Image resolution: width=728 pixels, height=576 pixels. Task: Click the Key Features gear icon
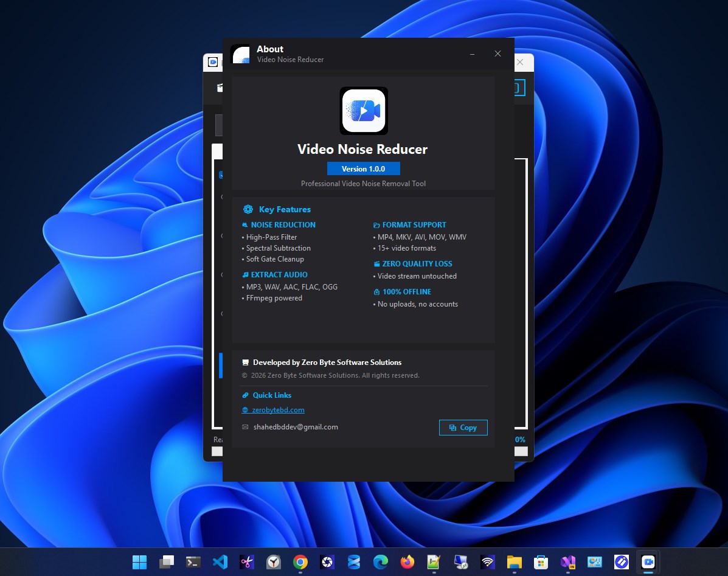pos(248,209)
